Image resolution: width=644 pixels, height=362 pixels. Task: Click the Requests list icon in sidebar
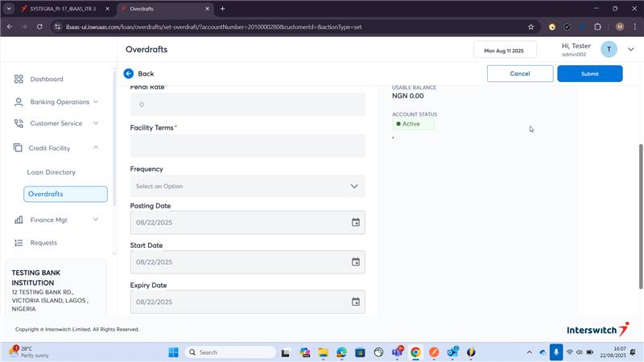coord(19,242)
